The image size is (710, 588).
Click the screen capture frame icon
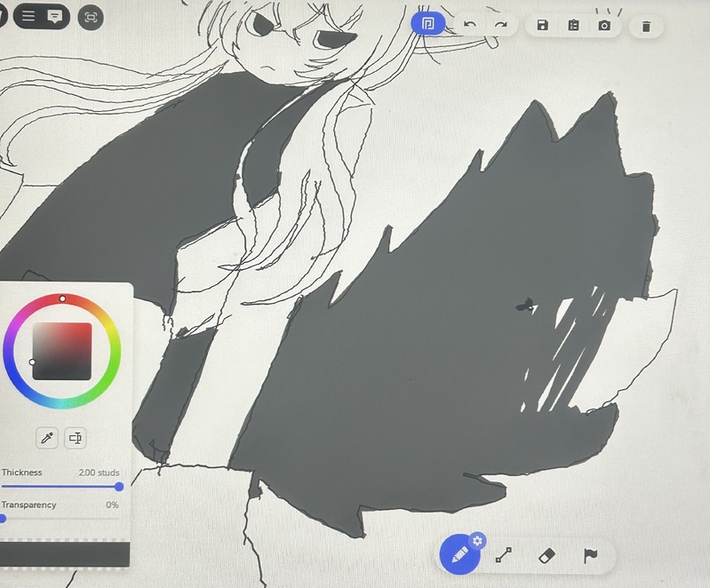91,18
